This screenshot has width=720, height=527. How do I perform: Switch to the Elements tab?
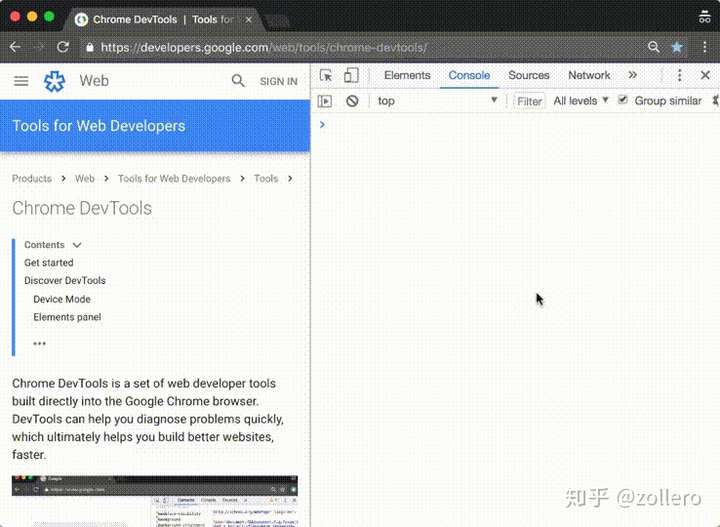407,75
